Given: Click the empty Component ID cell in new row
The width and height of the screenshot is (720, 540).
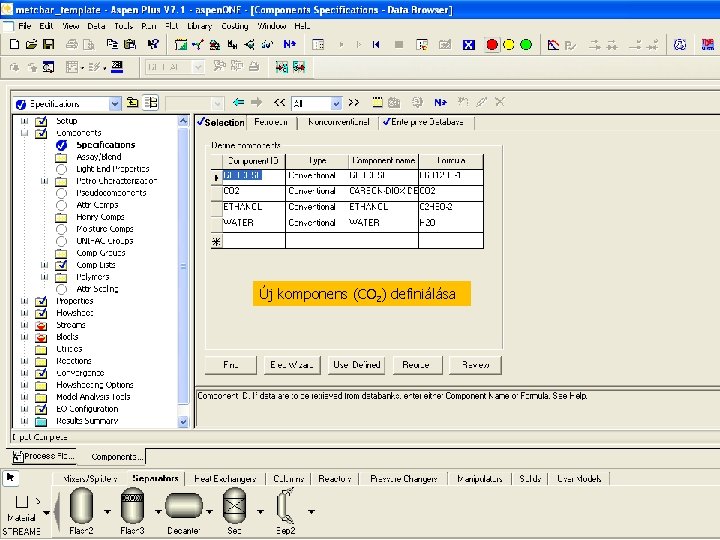Looking at the screenshot, I should (253, 241).
